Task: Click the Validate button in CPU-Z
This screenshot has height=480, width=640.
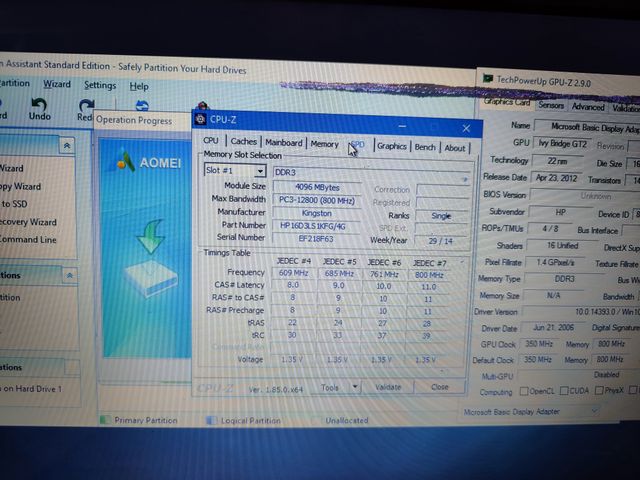Action: tap(388, 387)
